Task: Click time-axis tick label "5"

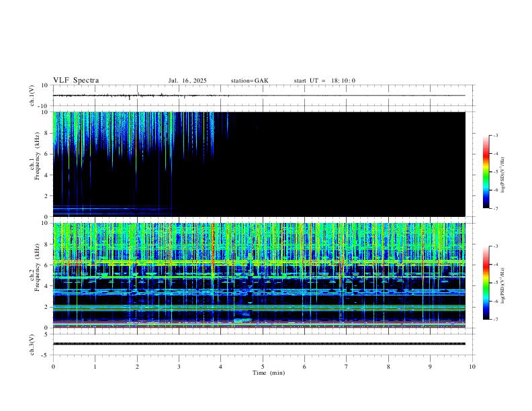Action: pos(263,367)
